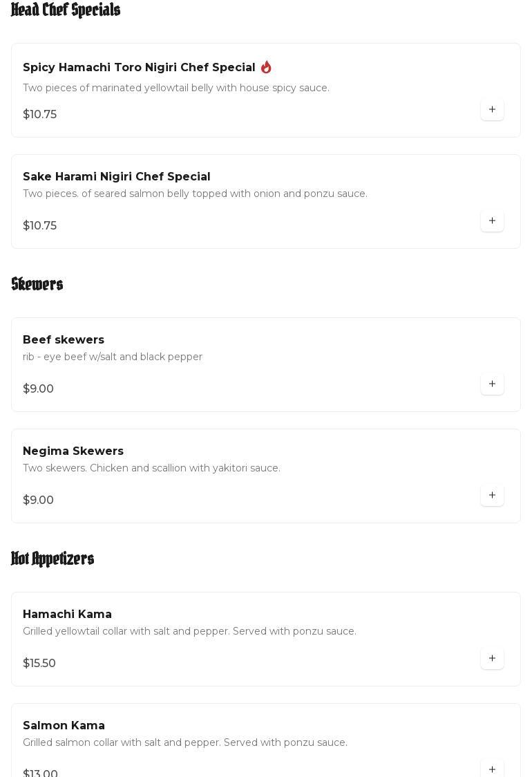View Hamachi Kama item details
Screen dimensions: 532x777
(67, 614)
